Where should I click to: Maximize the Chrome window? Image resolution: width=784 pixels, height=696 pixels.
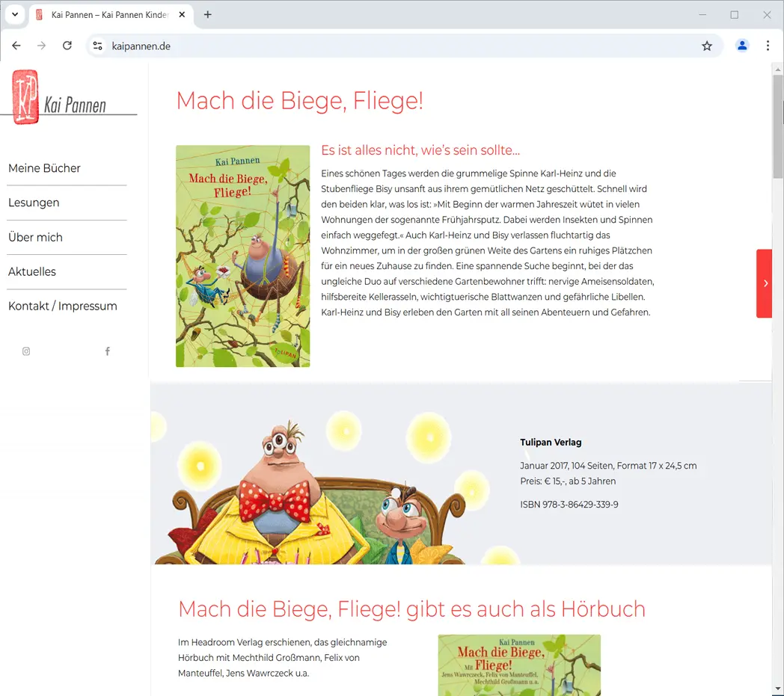pyautogui.click(x=734, y=14)
